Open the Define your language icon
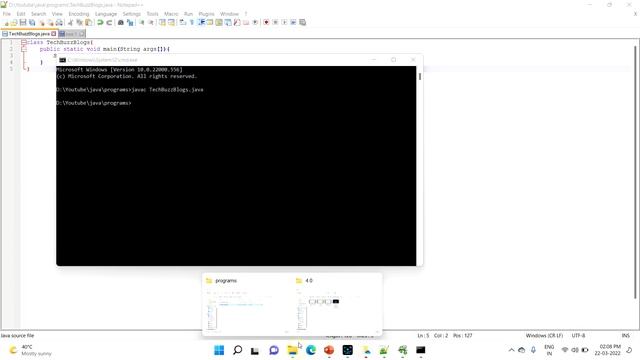Viewport: 640px width, 360px height. coord(209,22)
